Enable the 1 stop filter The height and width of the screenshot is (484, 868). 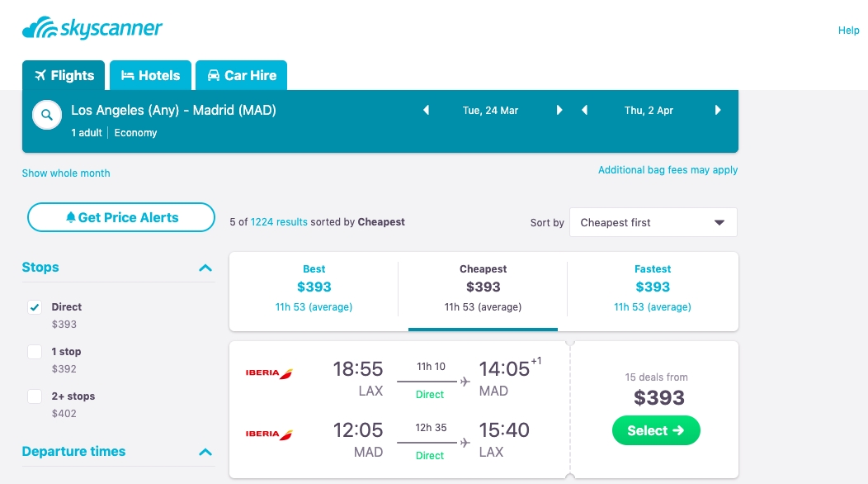35,352
